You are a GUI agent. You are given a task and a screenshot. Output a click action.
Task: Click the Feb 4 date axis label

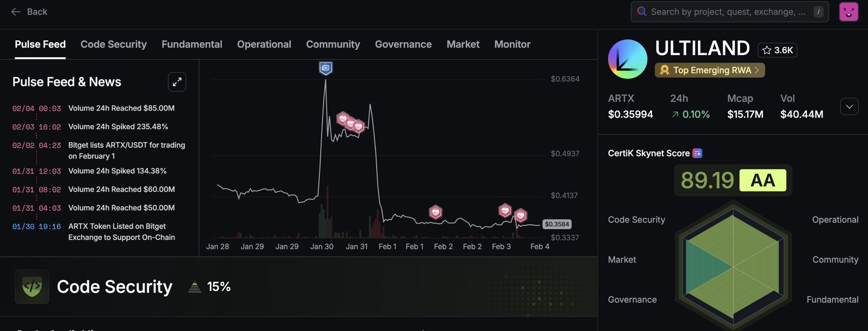[540, 247]
